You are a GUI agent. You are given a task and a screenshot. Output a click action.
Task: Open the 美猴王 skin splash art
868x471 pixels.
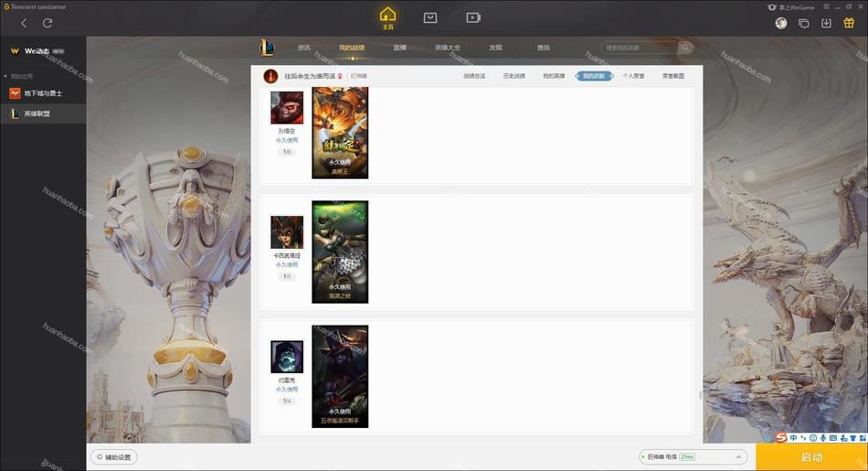(340, 133)
